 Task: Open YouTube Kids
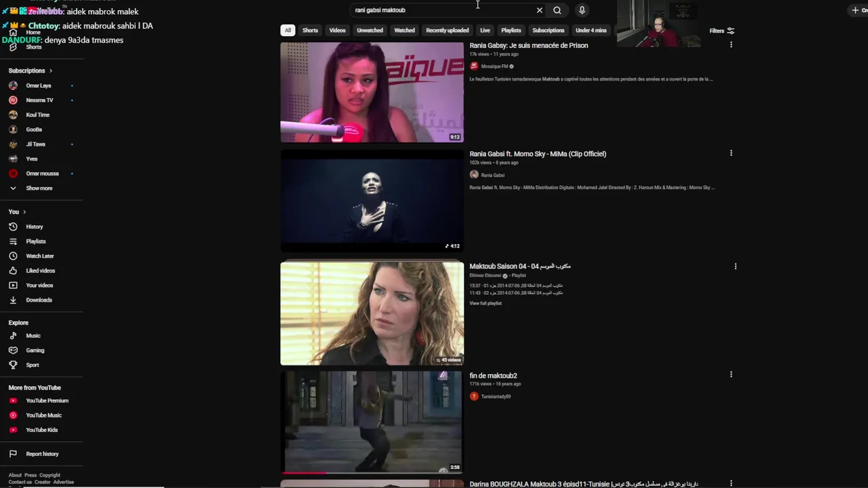(41, 430)
